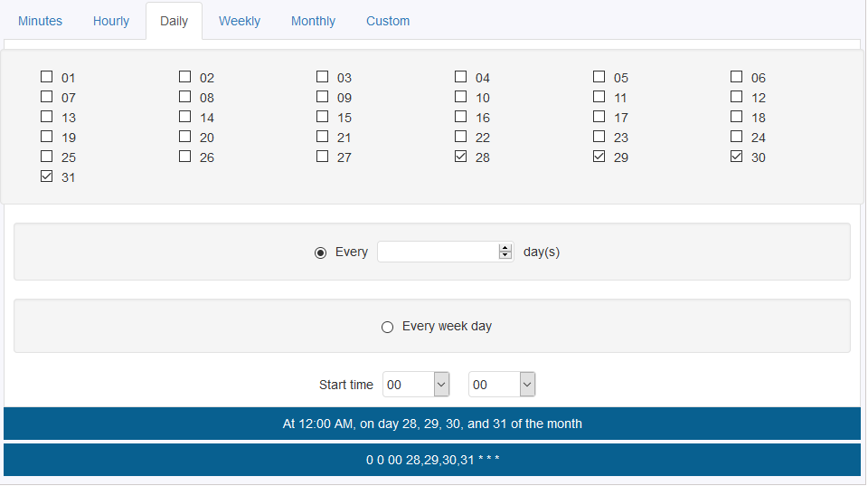Tick day 15 checkbox
Screen dimensions: 868x486
tap(322, 117)
